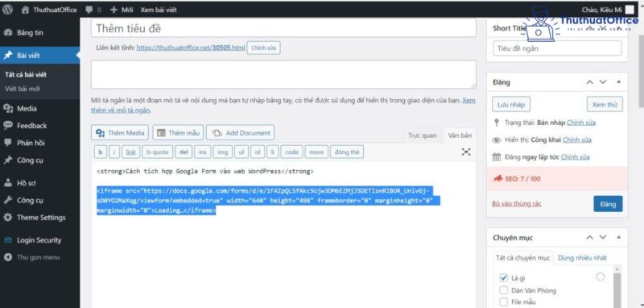Insert a link tag

130,152
